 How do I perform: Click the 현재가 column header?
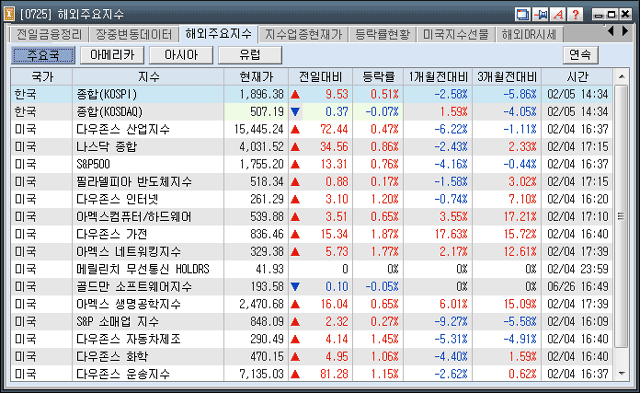coord(256,77)
